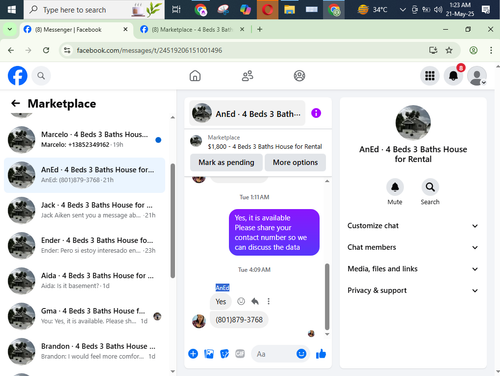Open Jack conversation in list
The width and height of the screenshot is (500, 376).
coord(84,210)
